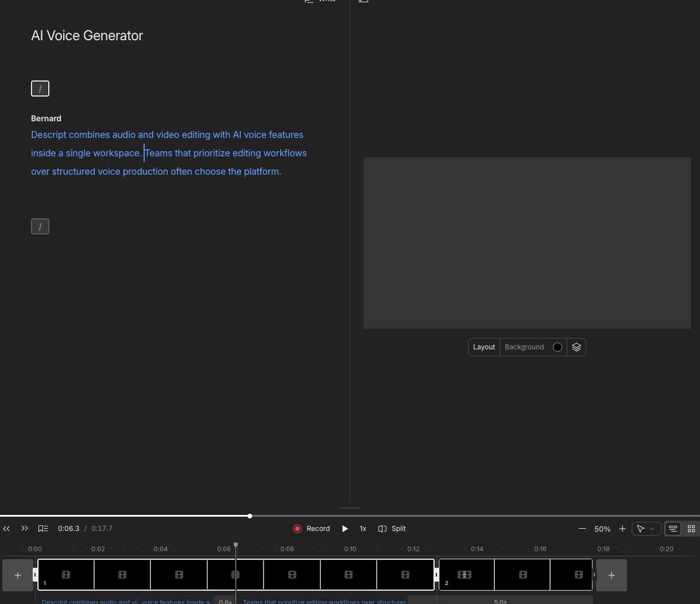Click the second scene slash marker below the paragraph
Viewport: 700px width, 604px height.
(40, 226)
